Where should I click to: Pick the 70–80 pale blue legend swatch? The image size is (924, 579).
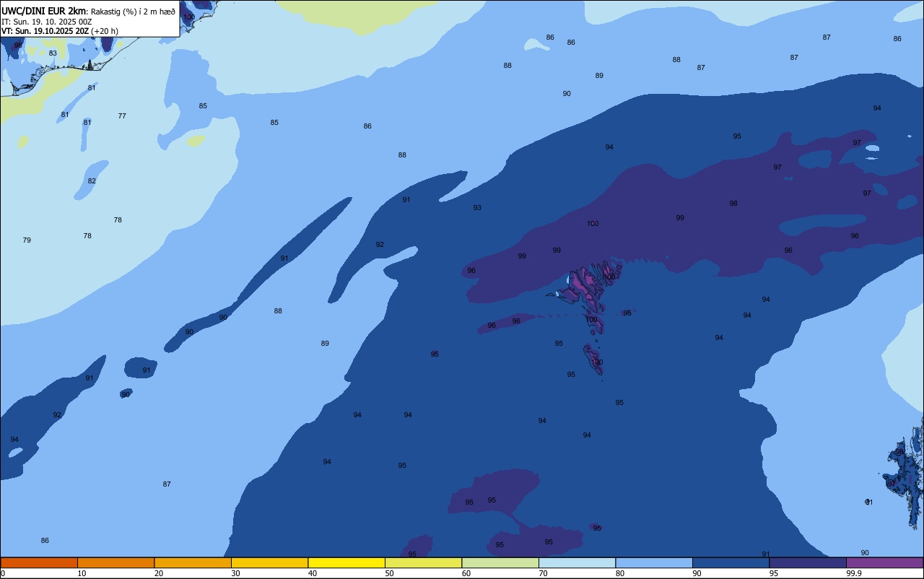click(x=577, y=562)
